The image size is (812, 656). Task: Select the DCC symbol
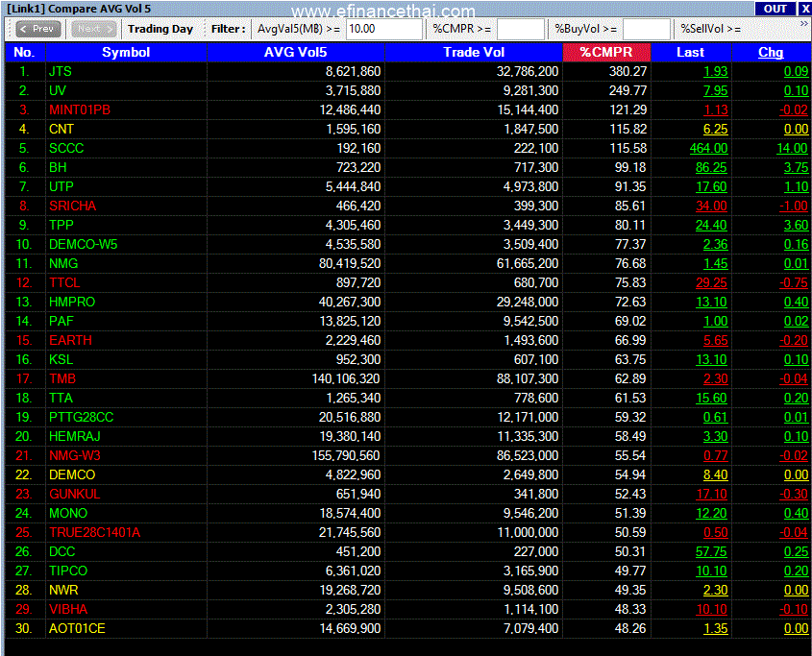click(x=62, y=551)
